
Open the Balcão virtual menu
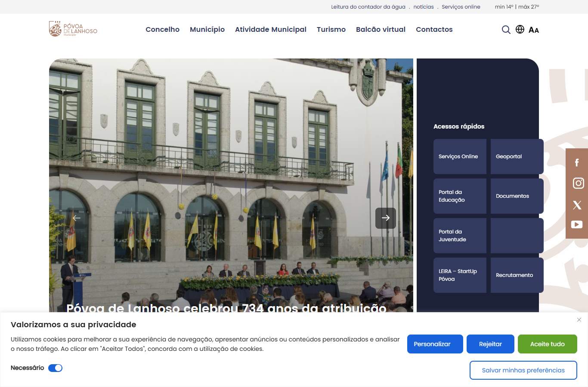pos(381,30)
